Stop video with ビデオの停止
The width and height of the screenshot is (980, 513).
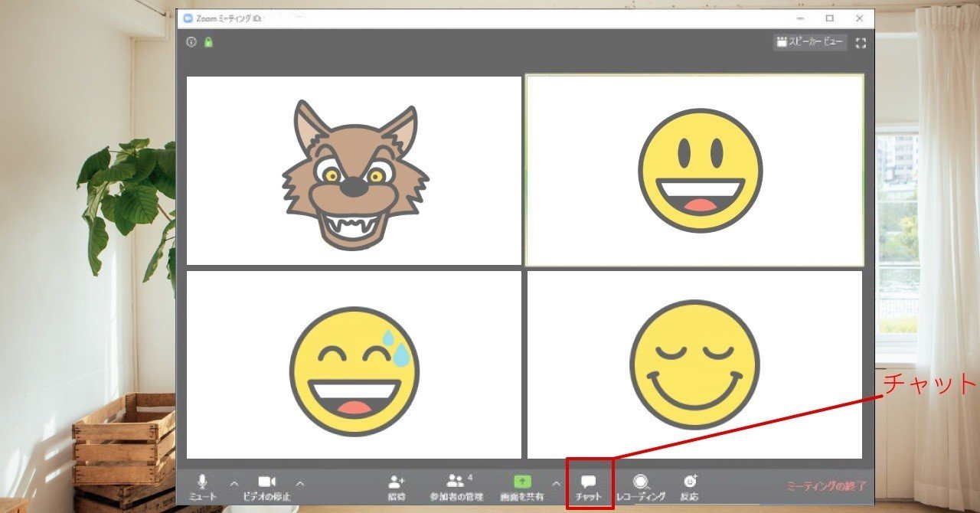click(266, 487)
